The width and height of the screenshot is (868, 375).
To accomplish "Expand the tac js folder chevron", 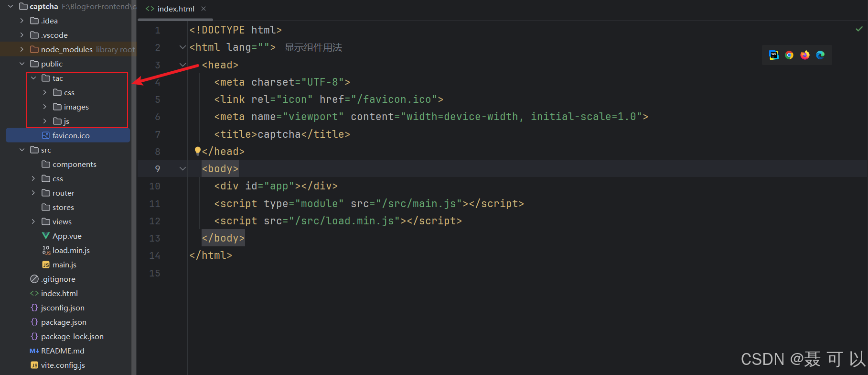I will [x=45, y=121].
